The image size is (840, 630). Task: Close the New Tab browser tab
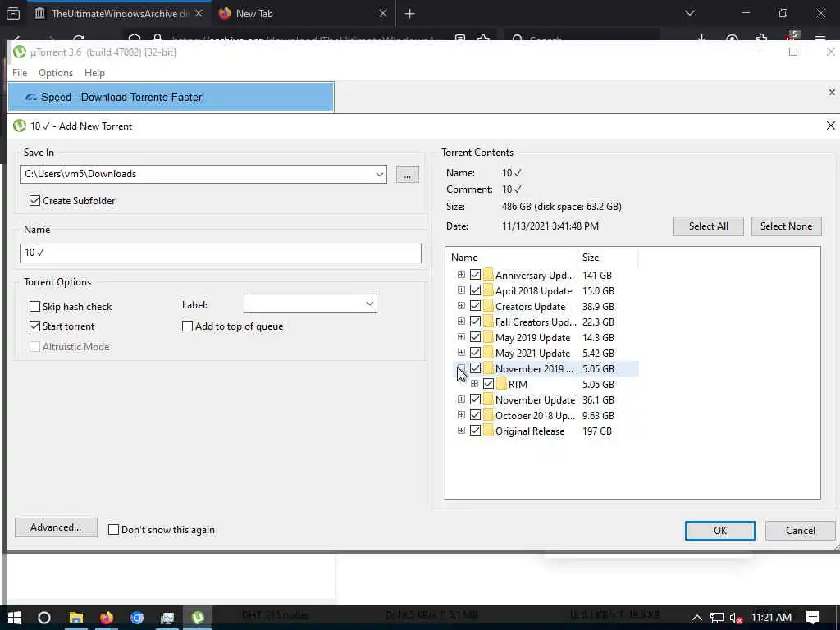[x=382, y=13]
